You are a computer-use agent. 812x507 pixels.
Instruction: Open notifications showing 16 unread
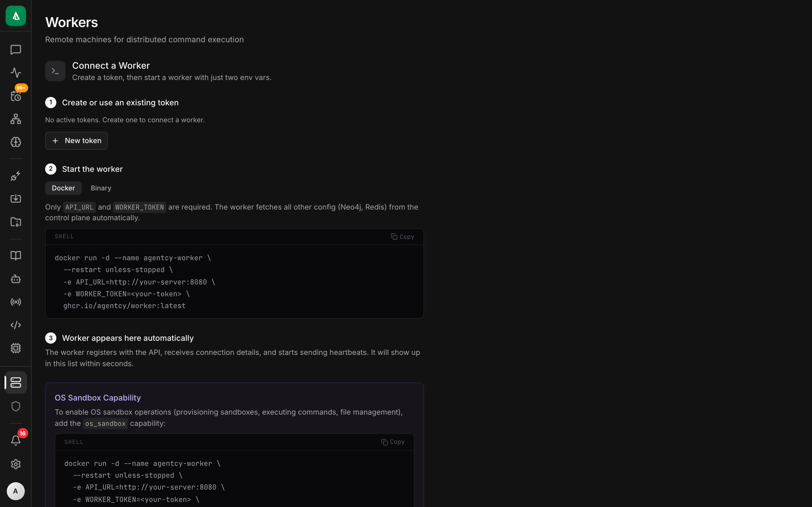tap(16, 440)
